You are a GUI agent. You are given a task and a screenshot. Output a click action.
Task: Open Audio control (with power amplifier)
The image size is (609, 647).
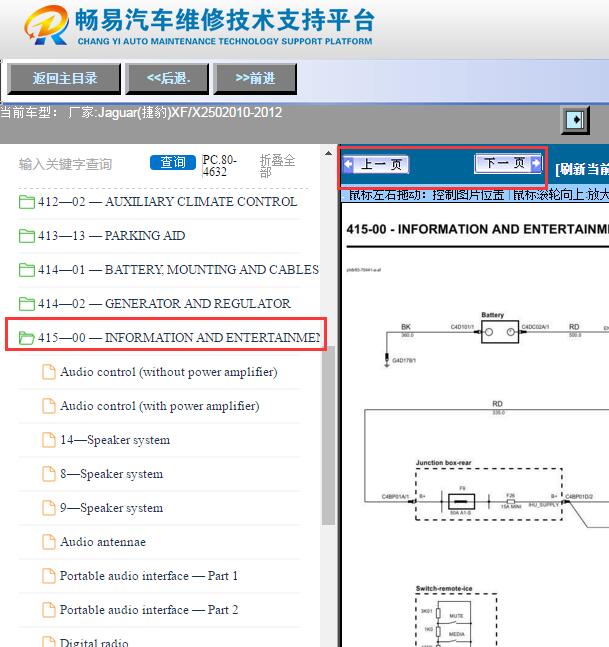160,406
